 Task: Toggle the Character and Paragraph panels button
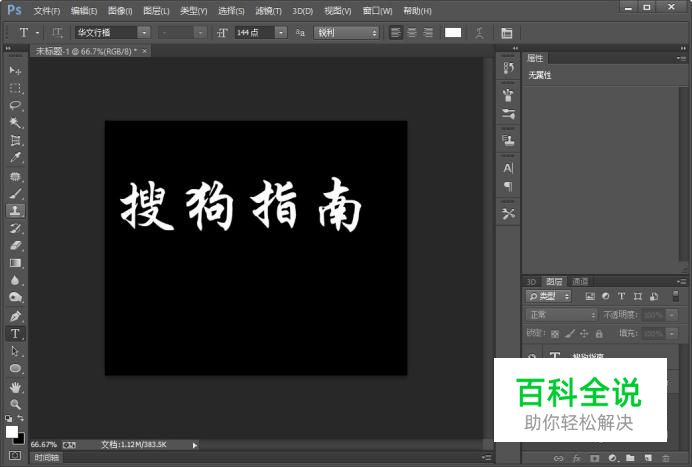coord(507,33)
